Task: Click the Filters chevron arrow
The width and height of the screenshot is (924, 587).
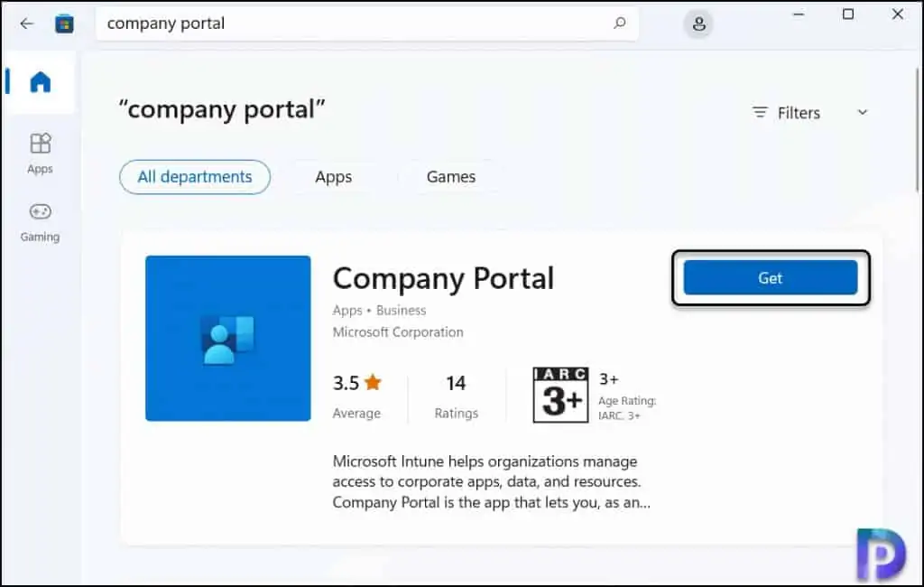Action: [862, 112]
